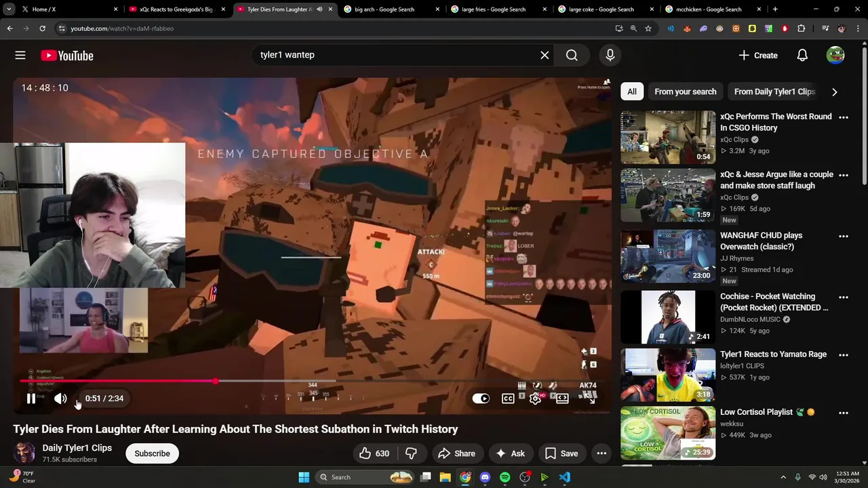Mute the video volume
Screen dimensions: 868x488
tap(60, 399)
